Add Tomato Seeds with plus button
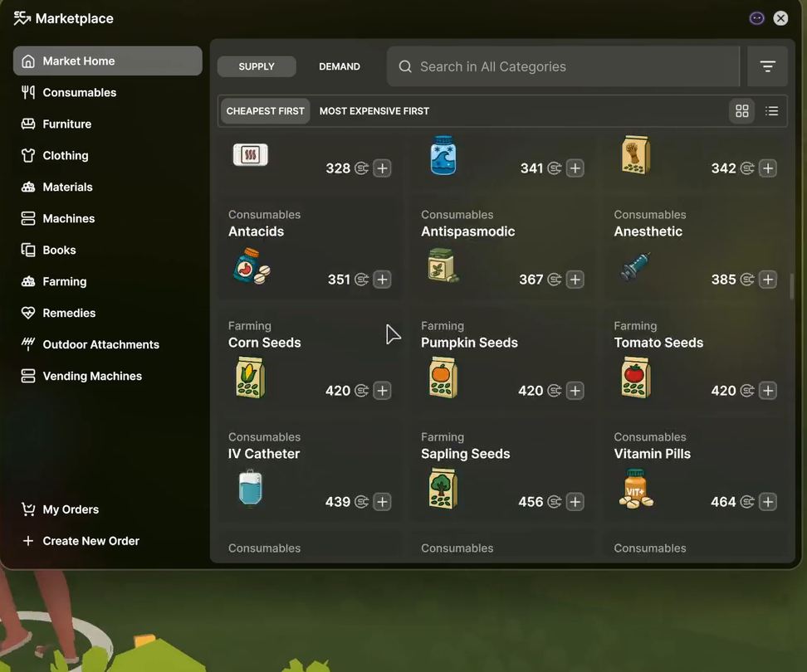The width and height of the screenshot is (807, 672). pyautogui.click(x=768, y=390)
